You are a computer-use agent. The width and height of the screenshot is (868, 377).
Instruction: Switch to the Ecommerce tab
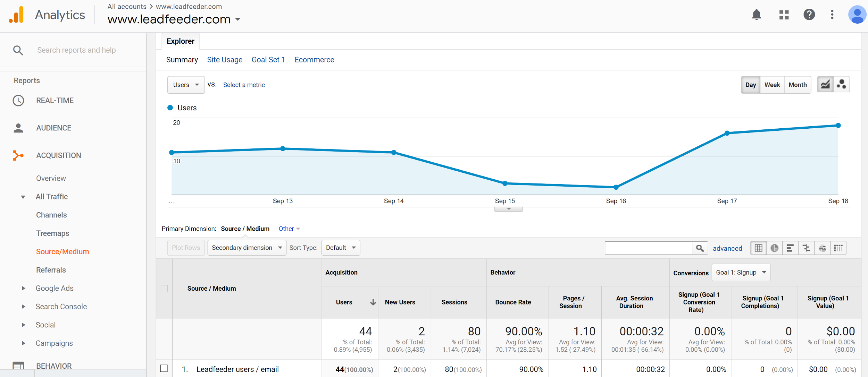pyautogui.click(x=314, y=60)
